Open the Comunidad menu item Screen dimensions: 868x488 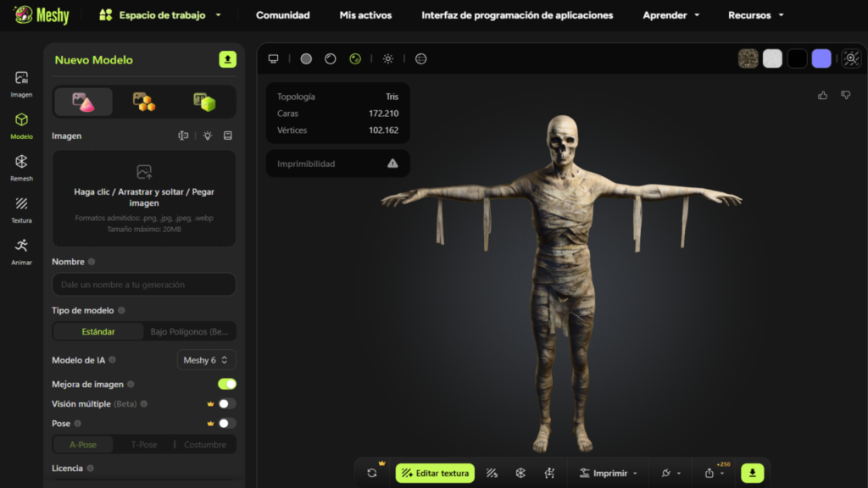(x=283, y=15)
